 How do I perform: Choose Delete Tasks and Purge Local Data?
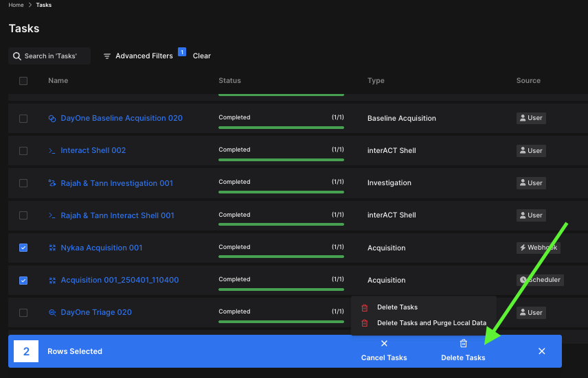431,323
